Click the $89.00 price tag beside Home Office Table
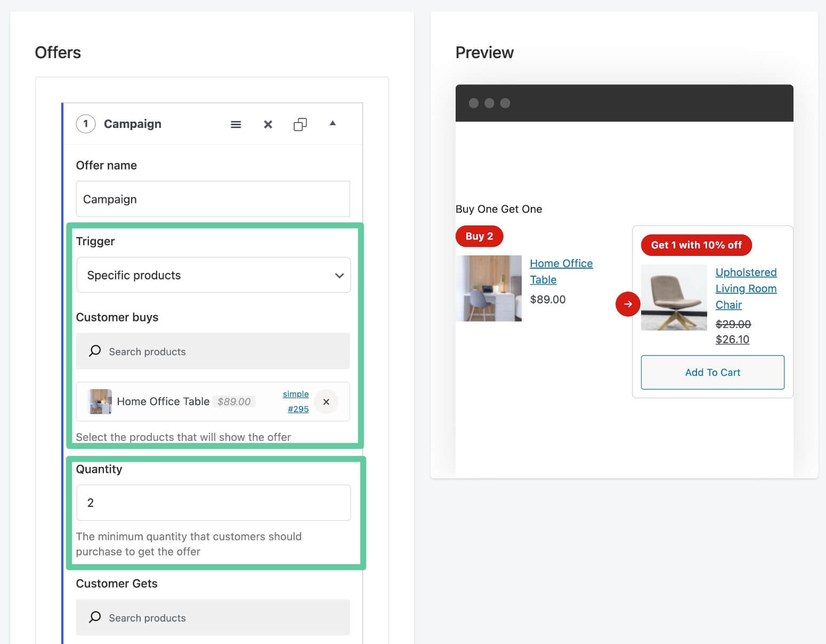The image size is (826, 644). tap(234, 401)
